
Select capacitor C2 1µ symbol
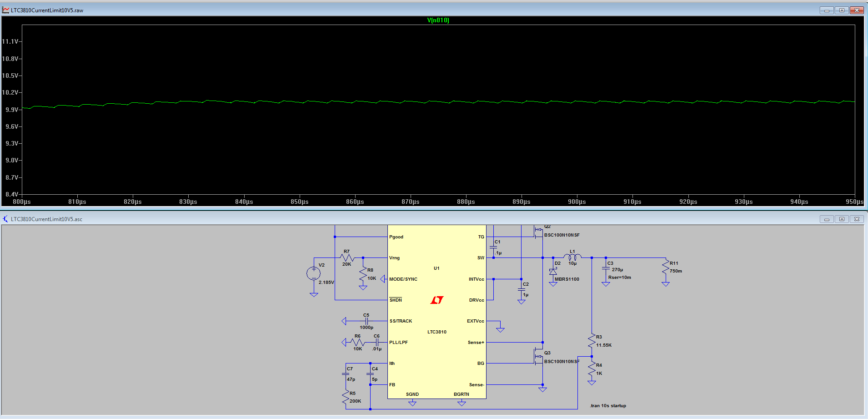[x=522, y=289]
